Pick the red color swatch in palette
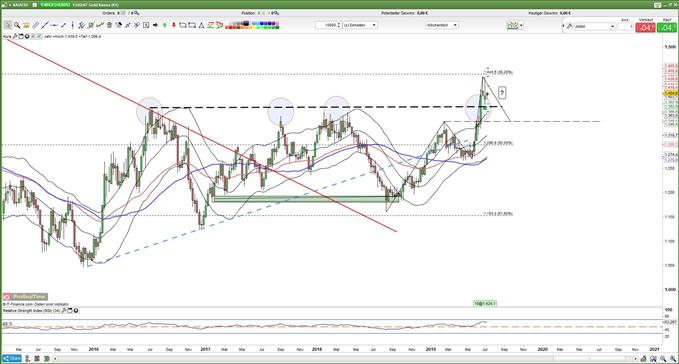The image size is (679, 364). 229,28
